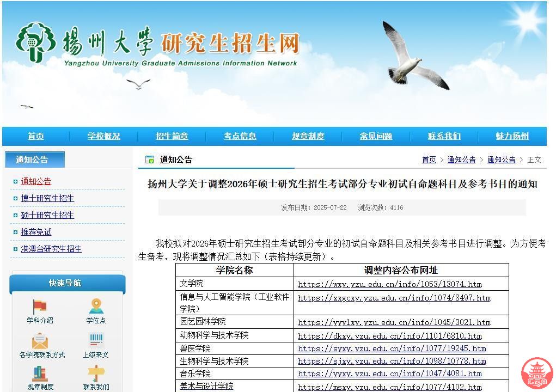This screenshot has height=392, width=556.
Task: Open 园艺园林学院 yyylxy link
Action: pyautogui.click(x=394, y=322)
